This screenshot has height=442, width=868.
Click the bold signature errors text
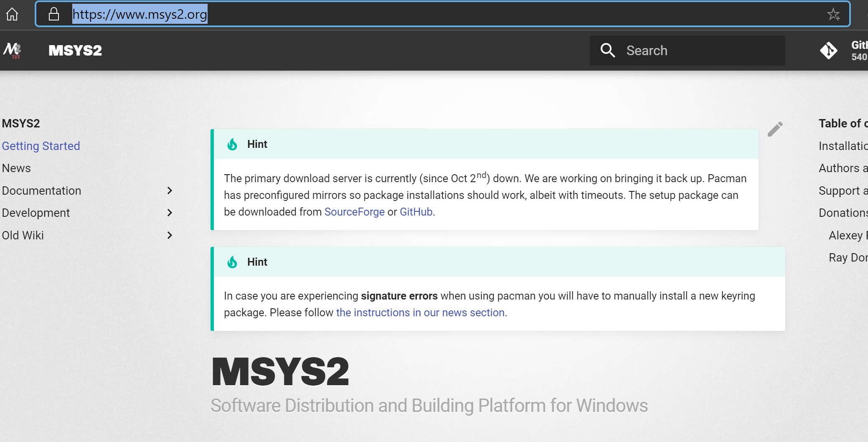pos(399,296)
